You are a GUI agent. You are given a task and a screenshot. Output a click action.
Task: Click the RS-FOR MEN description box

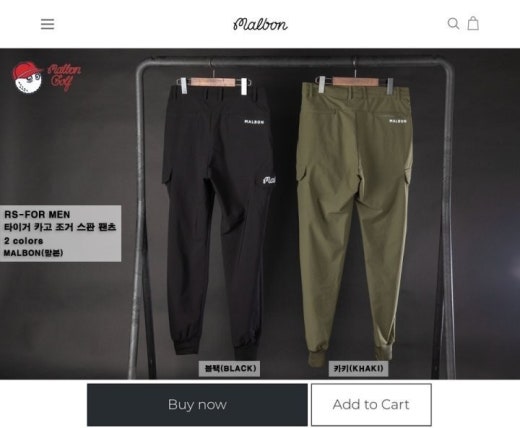click(60, 233)
